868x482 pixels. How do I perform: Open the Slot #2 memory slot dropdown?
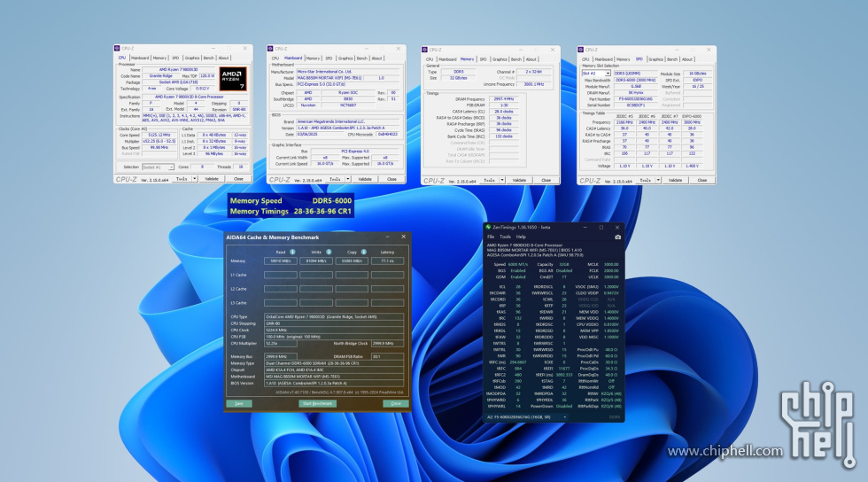pos(595,74)
